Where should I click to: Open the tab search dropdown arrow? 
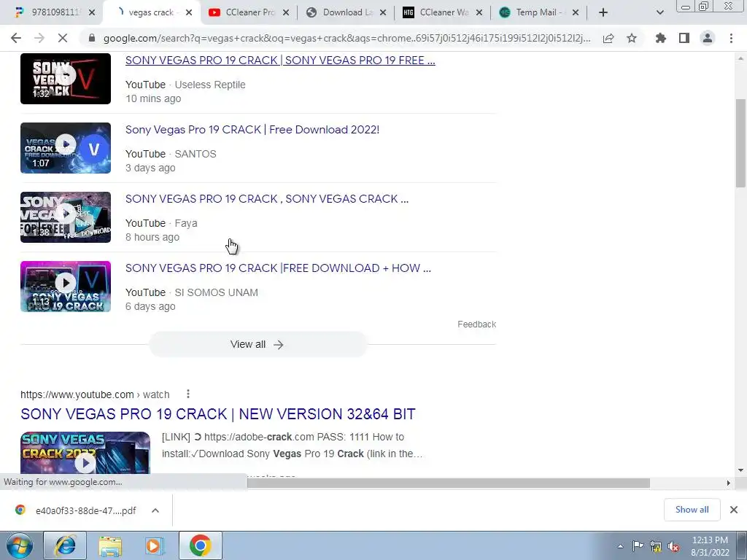click(659, 12)
